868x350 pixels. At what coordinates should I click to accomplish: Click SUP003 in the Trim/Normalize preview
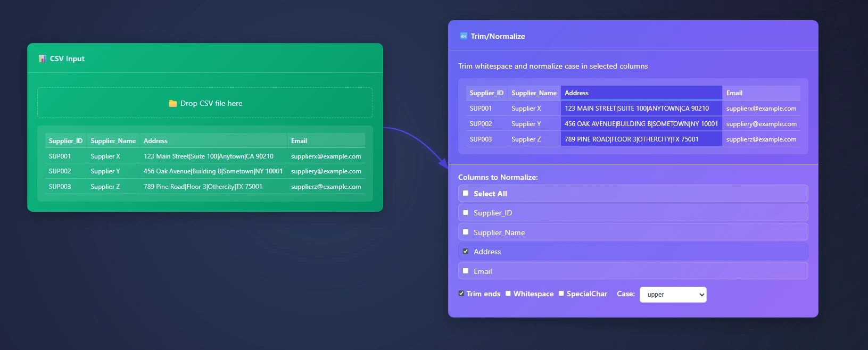coord(486,139)
